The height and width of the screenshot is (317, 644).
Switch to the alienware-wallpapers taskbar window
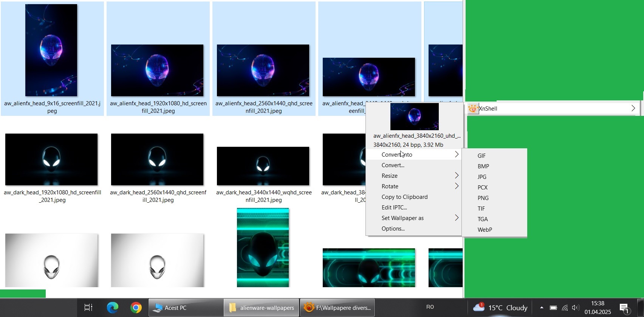[261, 308]
